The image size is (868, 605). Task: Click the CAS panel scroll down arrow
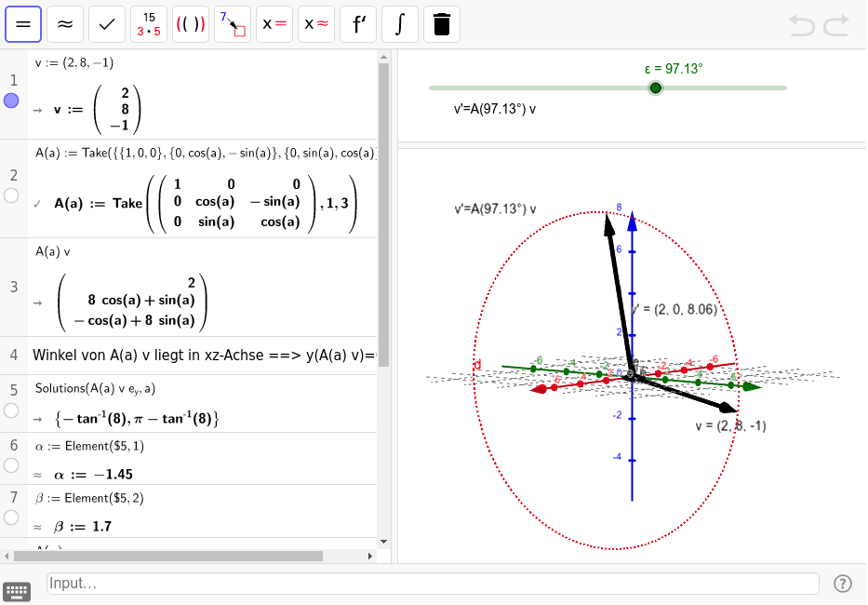pyautogui.click(x=383, y=542)
